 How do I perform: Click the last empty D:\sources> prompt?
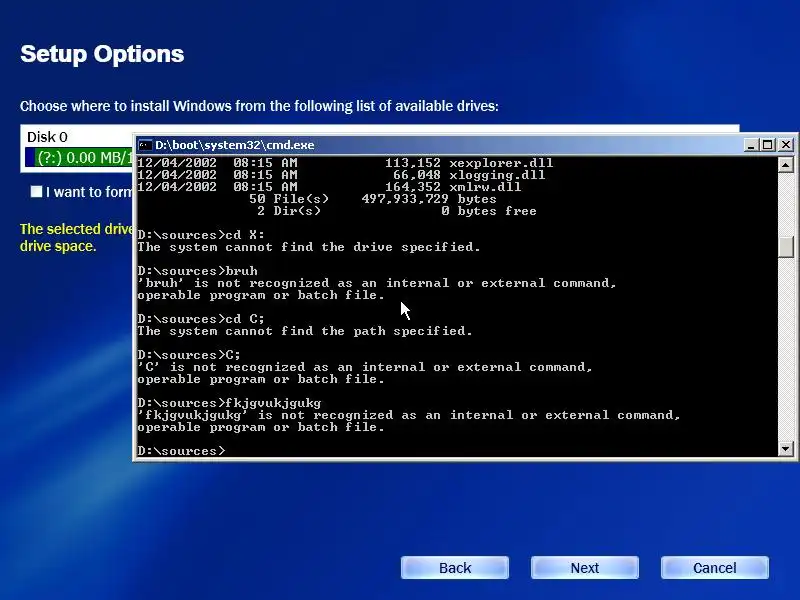pyautogui.click(x=181, y=451)
